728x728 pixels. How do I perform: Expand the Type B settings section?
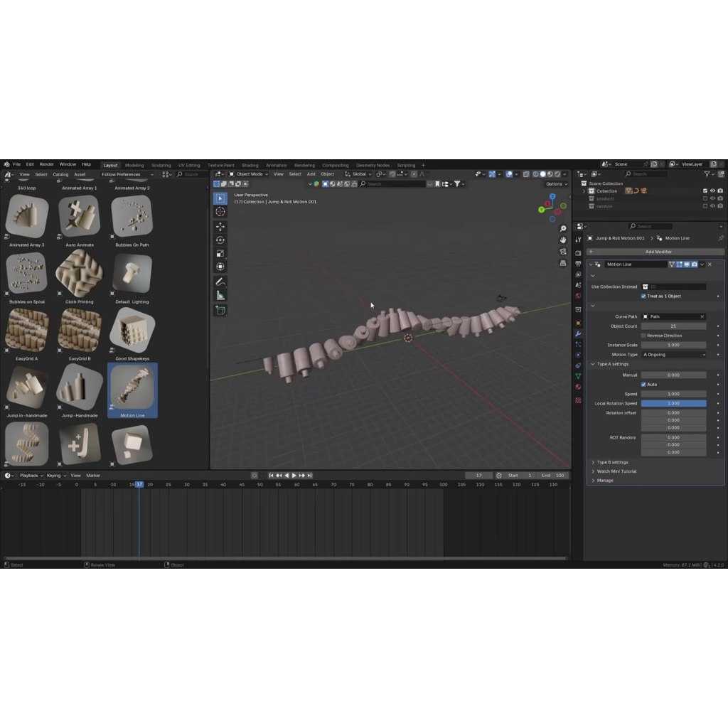coord(612,462)
